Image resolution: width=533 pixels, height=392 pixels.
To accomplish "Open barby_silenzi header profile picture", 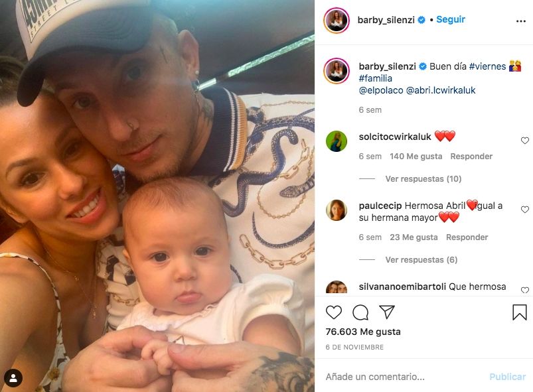I will pos(336,20).
